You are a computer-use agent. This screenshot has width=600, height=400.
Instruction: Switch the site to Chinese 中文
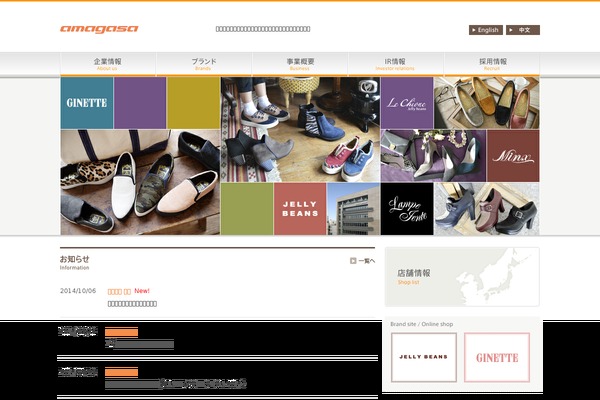(x=523, y=30)
